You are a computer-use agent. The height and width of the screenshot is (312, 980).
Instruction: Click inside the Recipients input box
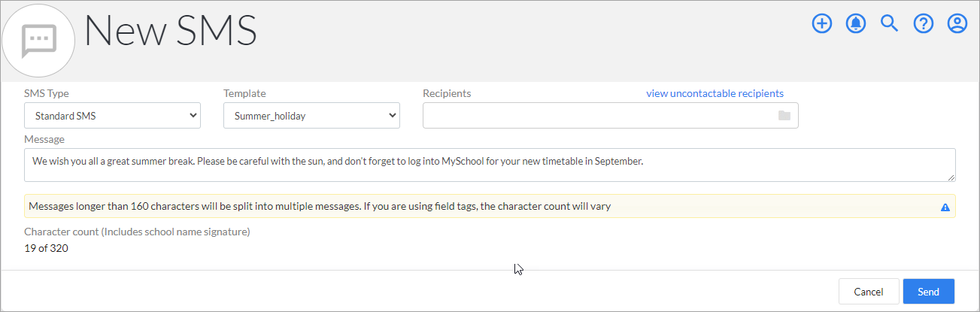(x=610, y=116)
